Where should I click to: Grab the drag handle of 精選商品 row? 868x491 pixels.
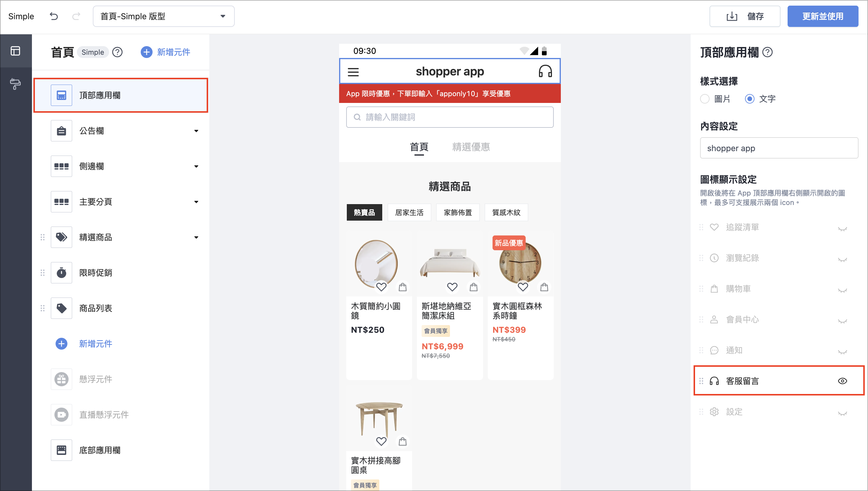(x=43, y=237)
